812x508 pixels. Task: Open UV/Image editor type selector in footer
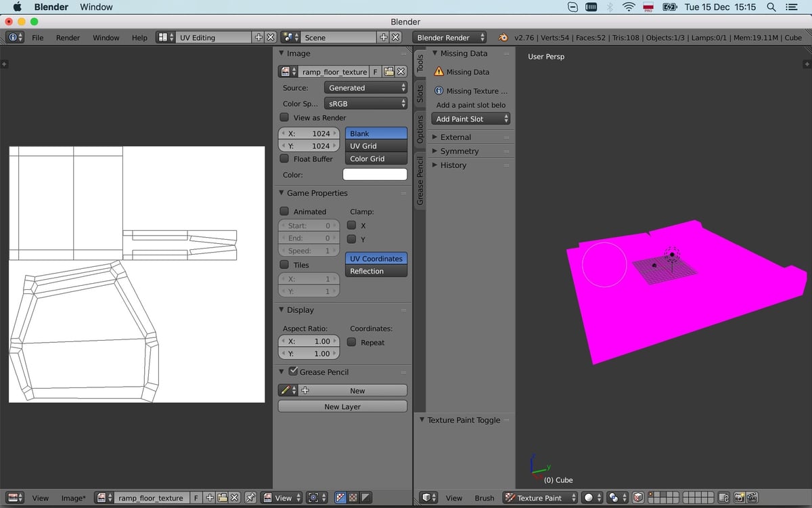click(16, 497)
